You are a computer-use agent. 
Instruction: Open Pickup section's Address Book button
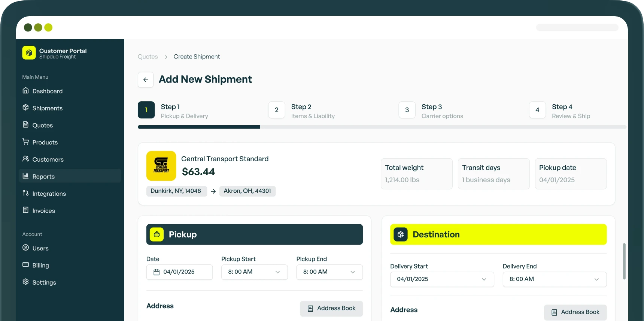pyautogui.click(x=331, y=308)
